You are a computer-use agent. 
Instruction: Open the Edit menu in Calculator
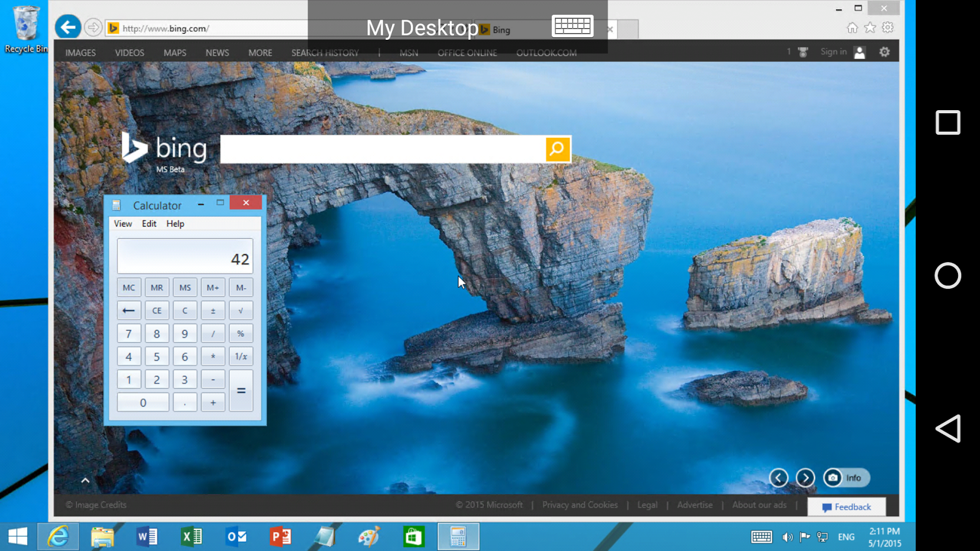pyautogui.click(x=149, y=223)
